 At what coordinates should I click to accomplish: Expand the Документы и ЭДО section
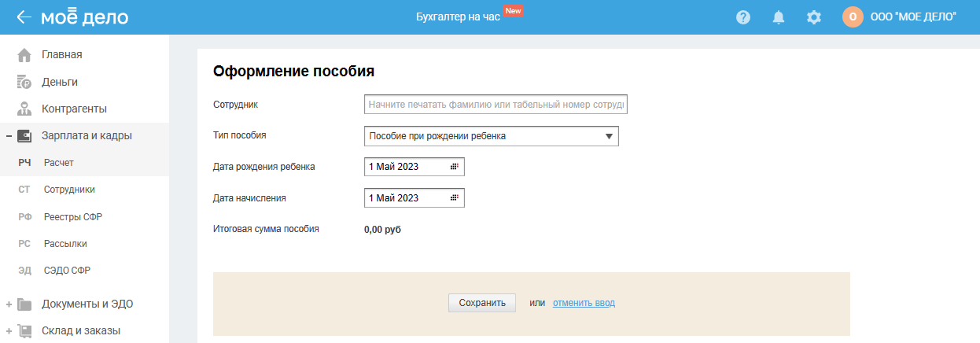(8, 304)
